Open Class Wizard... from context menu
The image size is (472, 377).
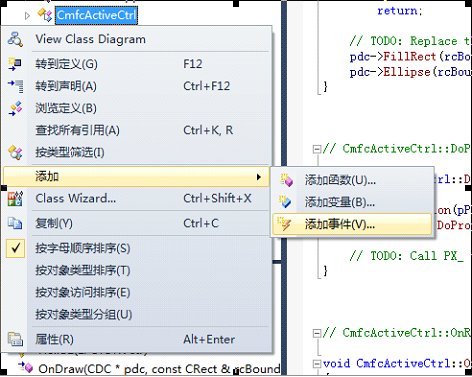[x=137, y=198]
